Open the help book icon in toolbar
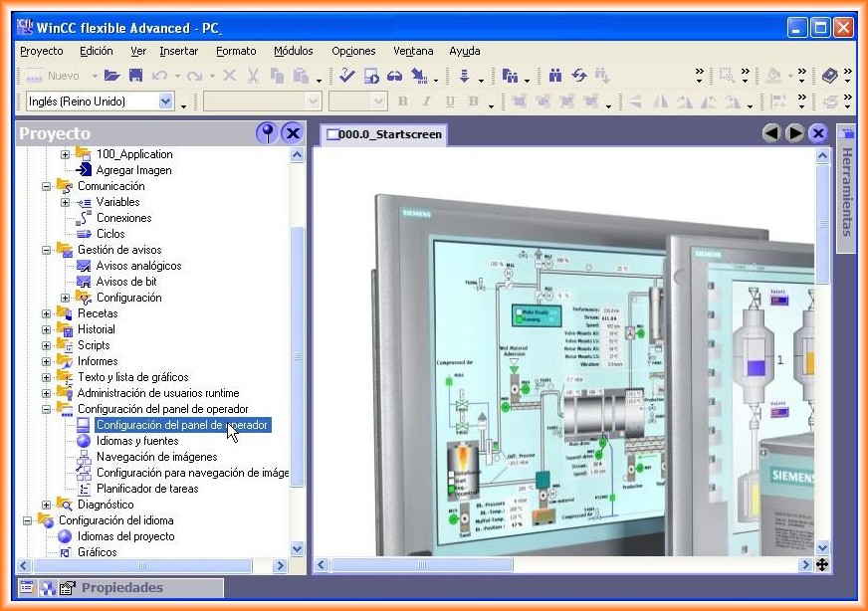Viewport: 868px width, 611px height. click(x=830, y=76)
